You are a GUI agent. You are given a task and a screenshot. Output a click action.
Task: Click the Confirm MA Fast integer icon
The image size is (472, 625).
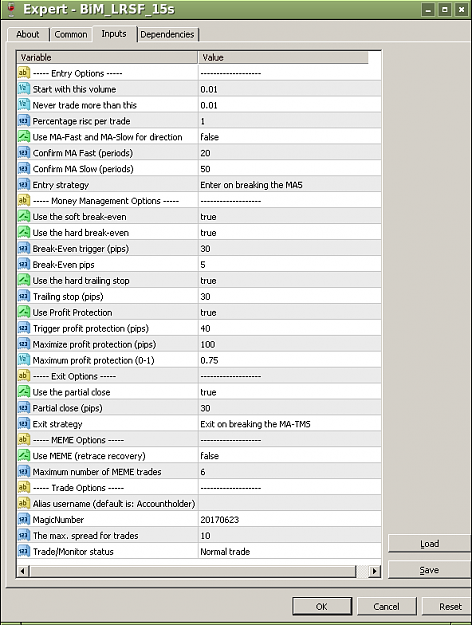tap(24, 153)
